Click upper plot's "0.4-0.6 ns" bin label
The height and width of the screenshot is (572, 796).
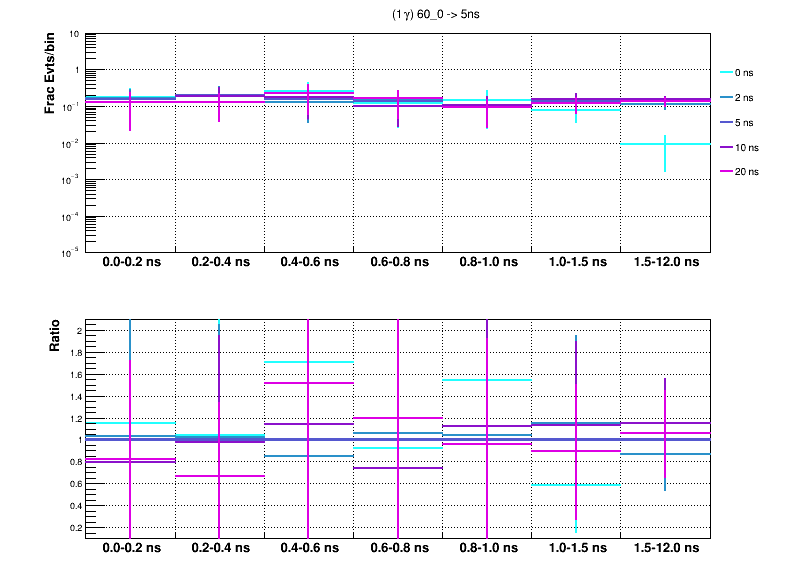[309, 263]
